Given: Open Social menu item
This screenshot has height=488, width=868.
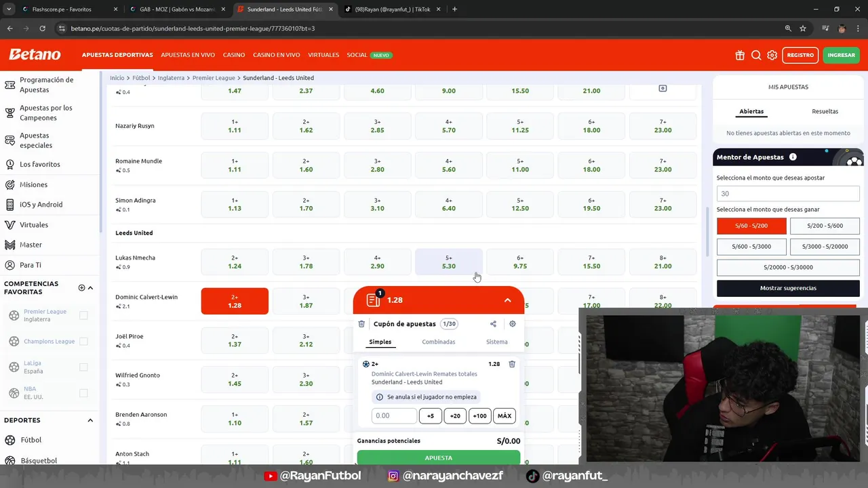Looking at the screenshot, I should [x=357, y=55].
